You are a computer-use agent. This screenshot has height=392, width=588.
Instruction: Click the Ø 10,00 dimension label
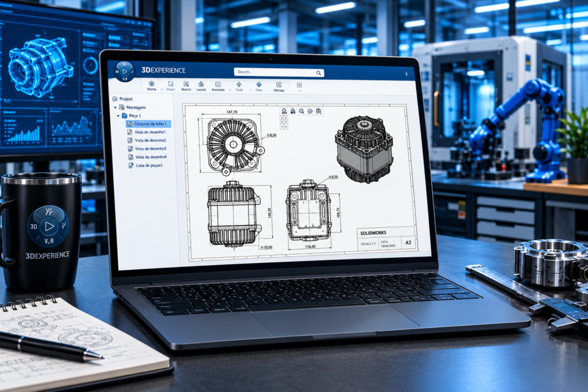pyautogui.click(x=266, y=247)
